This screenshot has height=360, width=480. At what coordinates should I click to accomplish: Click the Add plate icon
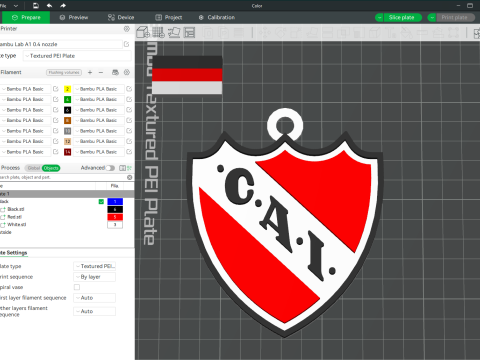pos(159,32)
